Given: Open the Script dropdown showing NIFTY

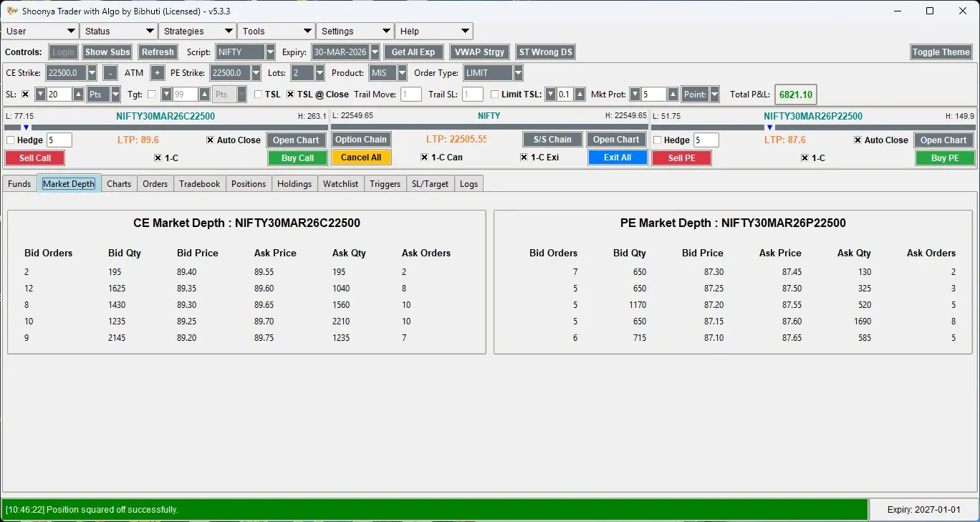Looking at the screenshot, I should coord(270,52).
